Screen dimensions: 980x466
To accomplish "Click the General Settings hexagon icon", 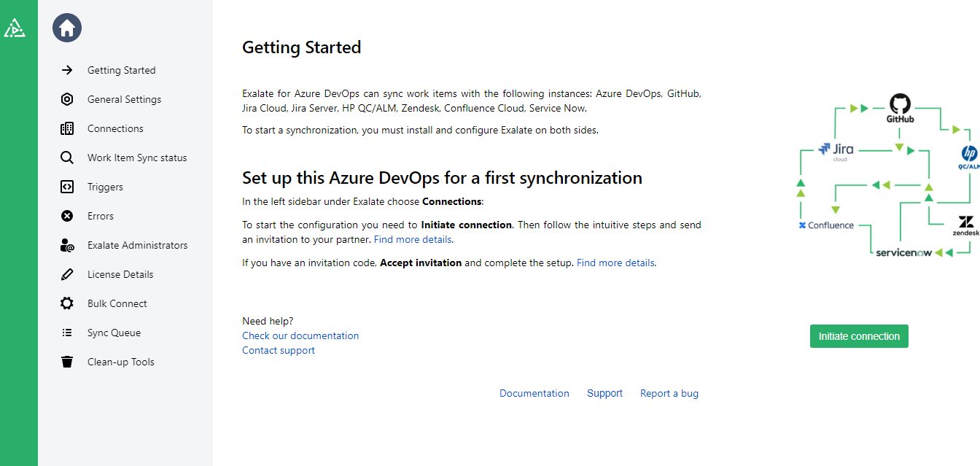I will 67,99.
